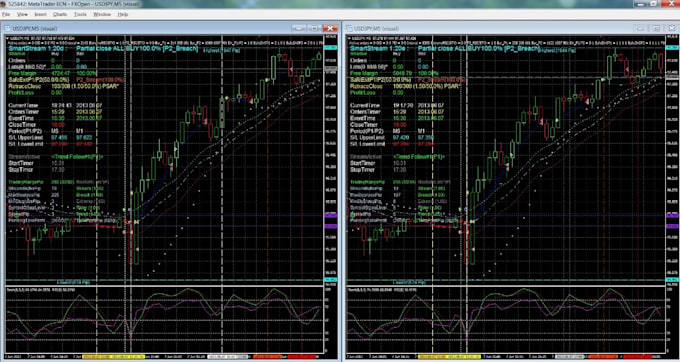This screenshot has width=680, height=362.
Task: Open the View menu
Action: (x=22, y=14)
